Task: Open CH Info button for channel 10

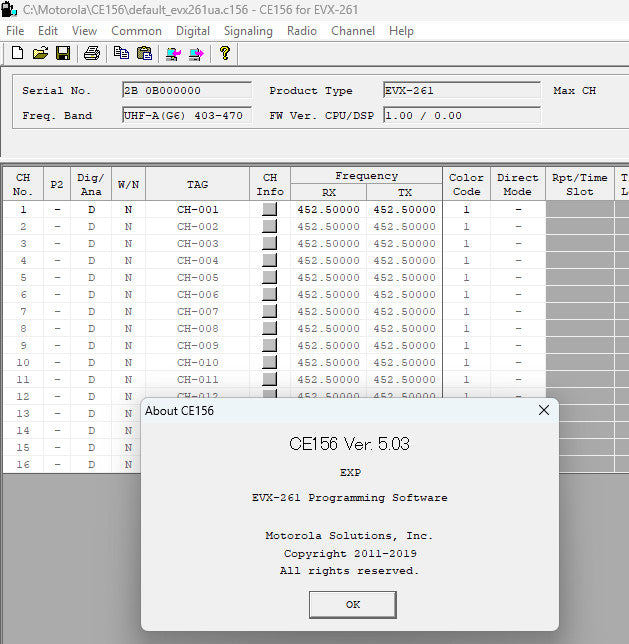Action: click(x=270, y=363)
